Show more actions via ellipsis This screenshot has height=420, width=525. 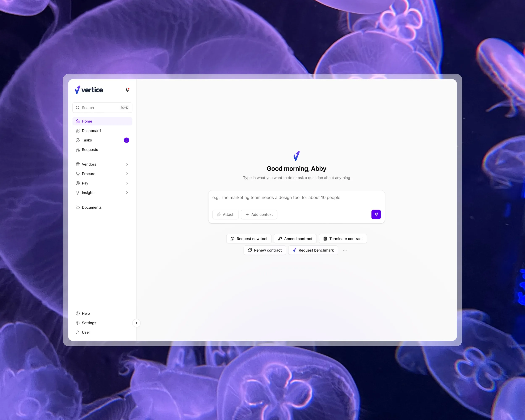345,251
